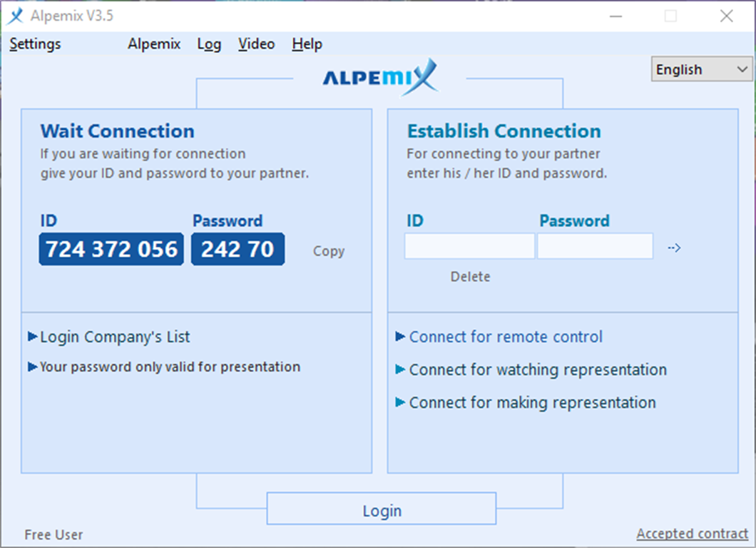
Task: Click the partner Password input field
Action: coord(595,246)
